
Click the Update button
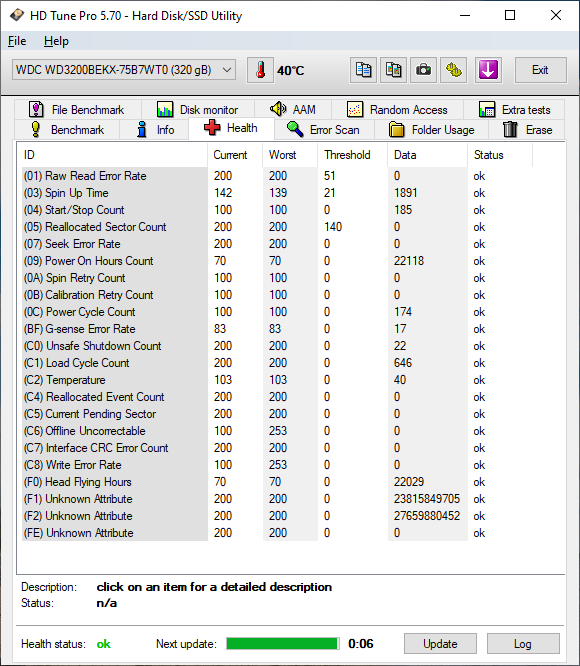pyautogui.click(x=440, y=644)
